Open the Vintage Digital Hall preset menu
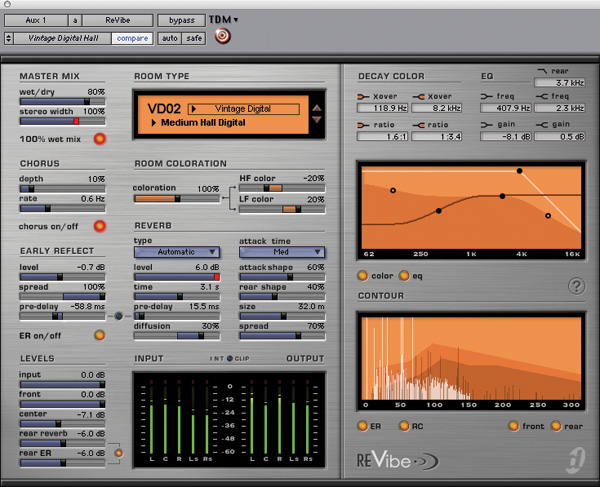600x487 pixels. [63, 38]
